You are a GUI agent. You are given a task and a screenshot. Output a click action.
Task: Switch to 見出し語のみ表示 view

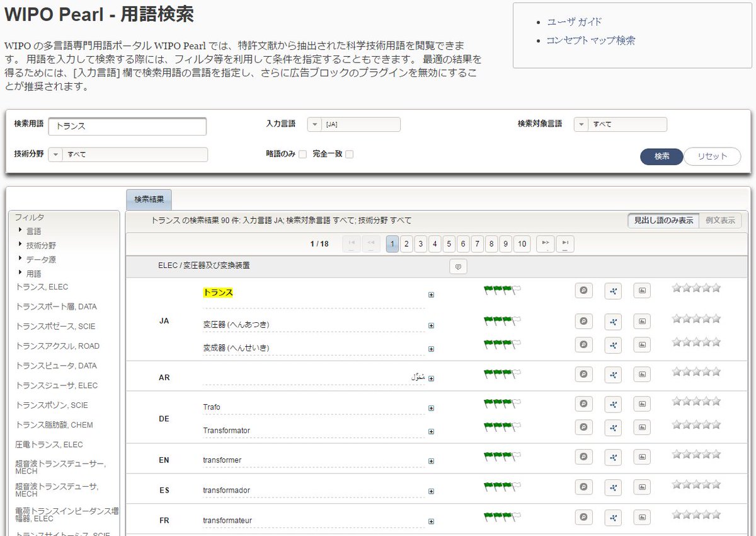point(663,220)
